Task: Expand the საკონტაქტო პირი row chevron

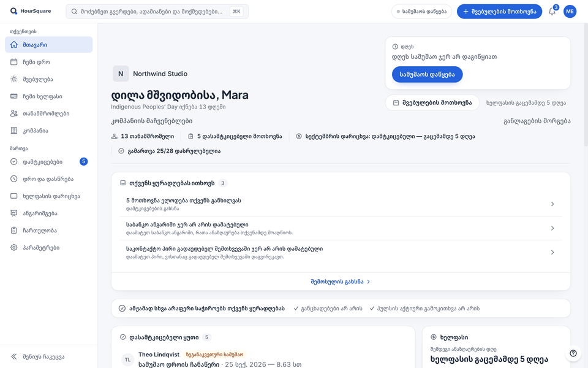Action: pyautogui.click(x=552, y=252)
